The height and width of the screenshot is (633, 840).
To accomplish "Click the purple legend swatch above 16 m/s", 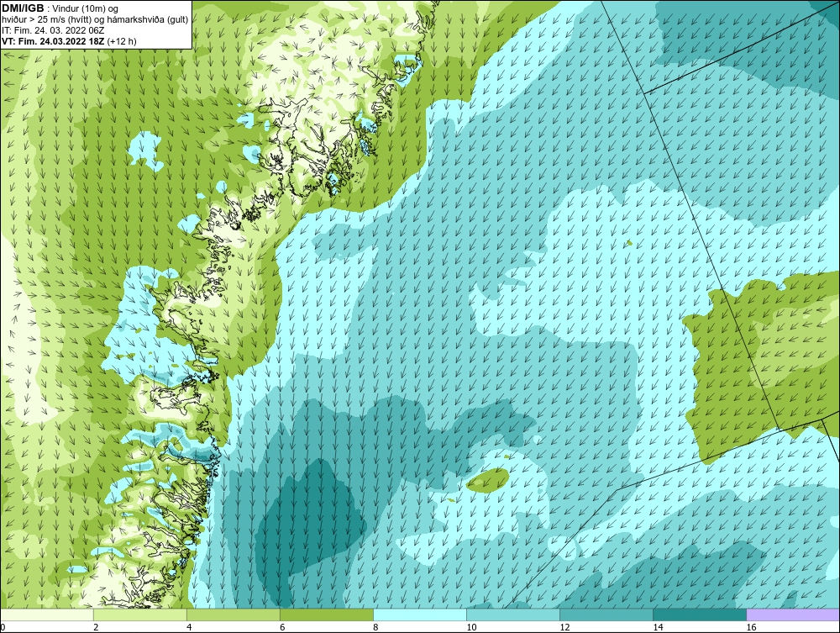I will pyautogui.click(x=793, y=615).
